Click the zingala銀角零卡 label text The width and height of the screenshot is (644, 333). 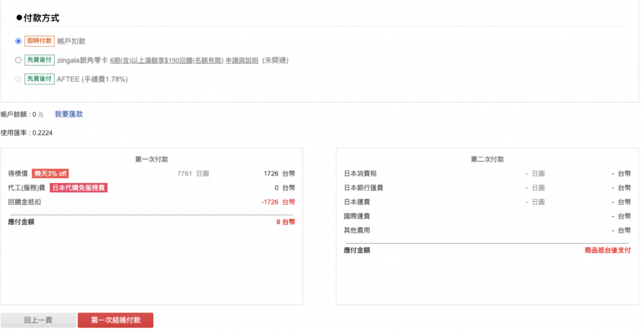tap(82, 60)
